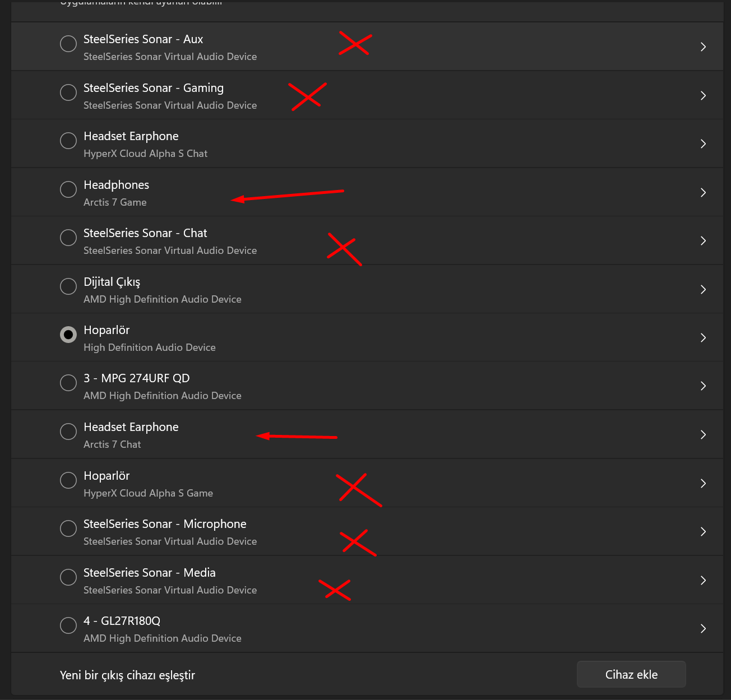Image resolution: width=731 pixels, height=700 pixels.
Task: Choose HyperX Cloud Alpha S Chat radio button
Action: (68, 141)
